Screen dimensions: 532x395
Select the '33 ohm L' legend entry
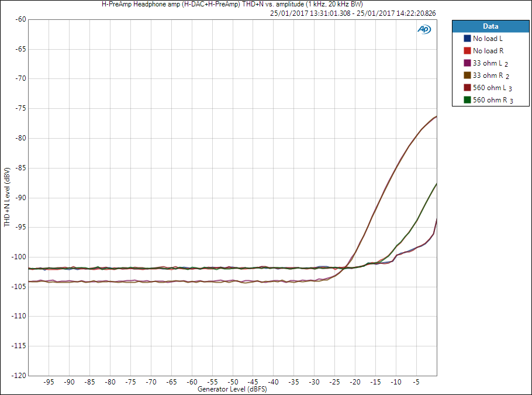point(490,63)
